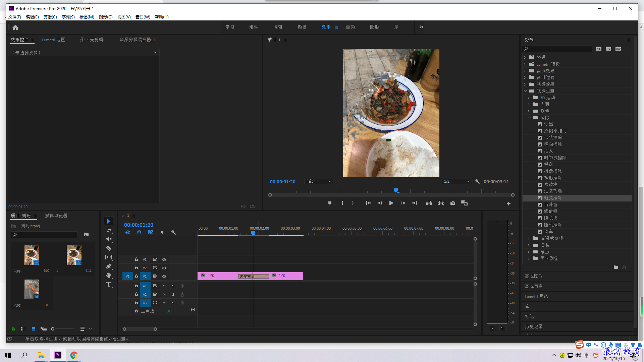
Task: Solo audio track A2
Action: 173,294
